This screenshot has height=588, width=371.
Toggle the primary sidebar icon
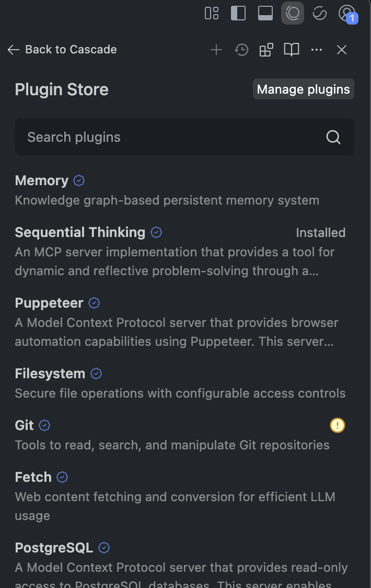pos(238,14)
